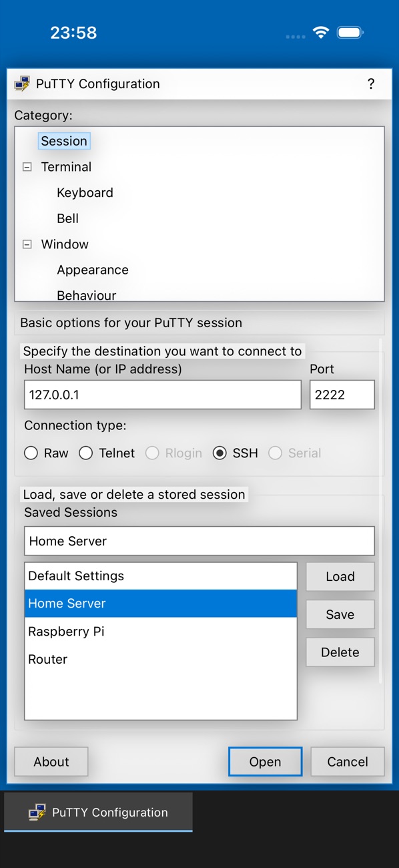Click the PuTTY icon in the title bar
The image size is (399, 868).
point(22,84)
